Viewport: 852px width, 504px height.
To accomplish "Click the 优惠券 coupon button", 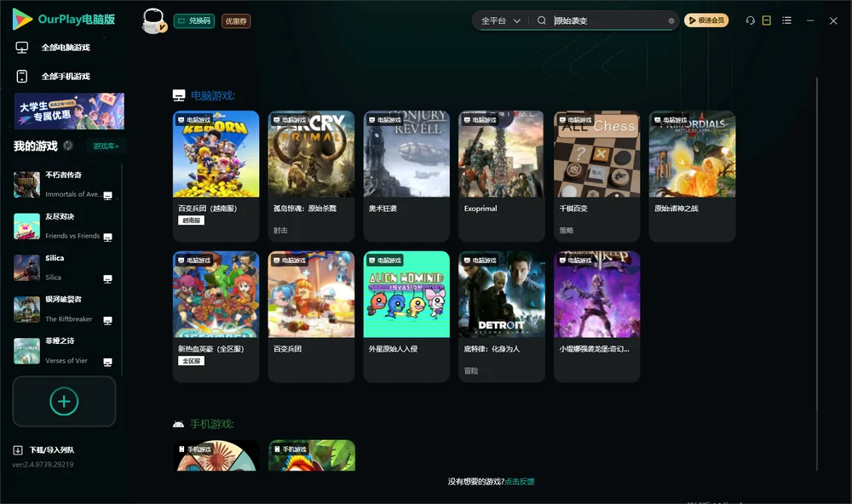I will (x=236, y=20).
